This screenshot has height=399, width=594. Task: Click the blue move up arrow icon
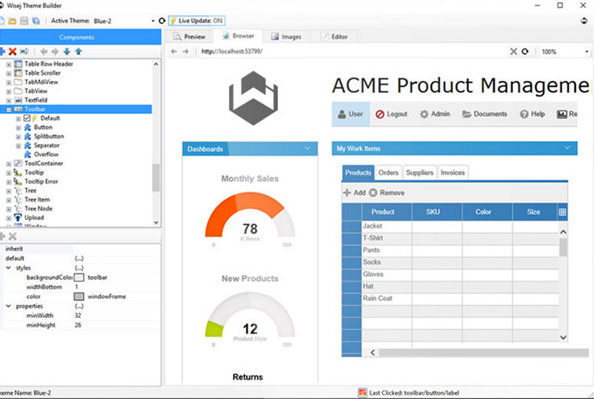pyautogui.click(x=78, y=51)
